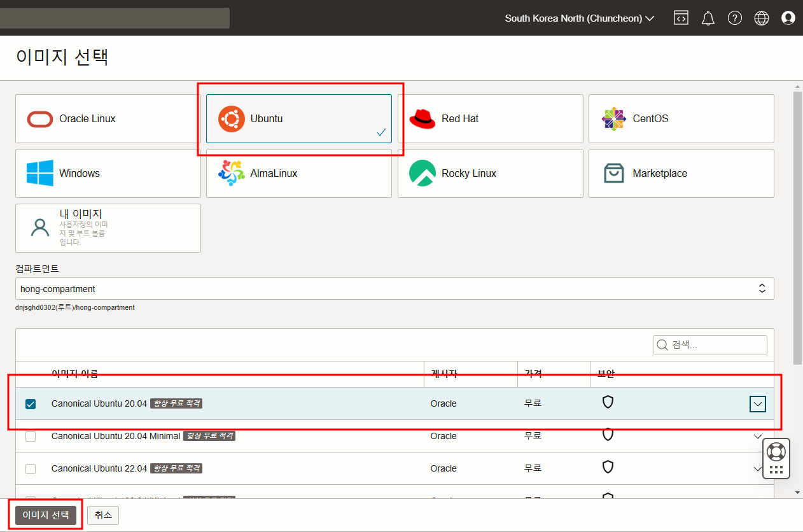
Task: Open the Marketplace image card
Action: pyautogui.click(x=681, y=174)
